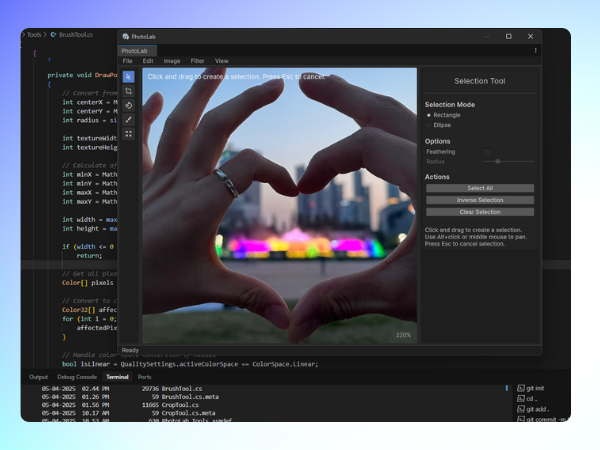Select the Selection arrow tool

[129, 77]
